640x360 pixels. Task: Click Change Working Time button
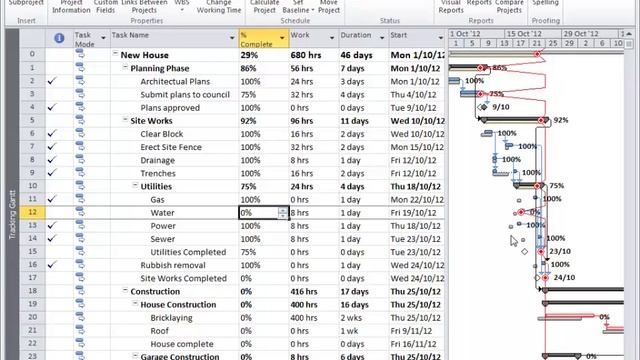pos(219,7)
